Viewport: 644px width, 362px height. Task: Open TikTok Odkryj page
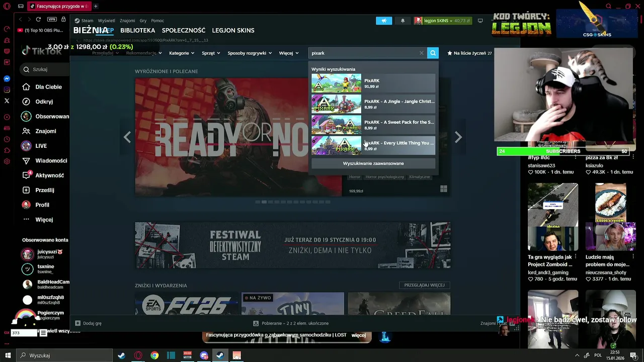point(38,102)
